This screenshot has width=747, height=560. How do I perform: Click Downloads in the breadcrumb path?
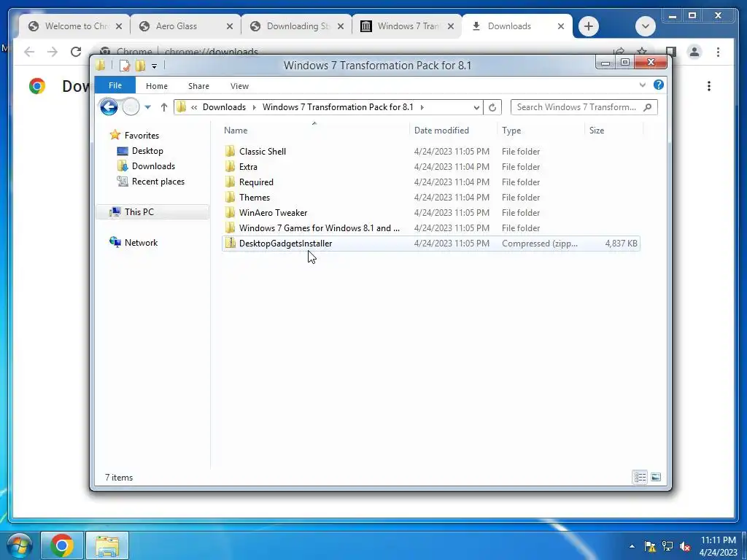pos(224,107)
